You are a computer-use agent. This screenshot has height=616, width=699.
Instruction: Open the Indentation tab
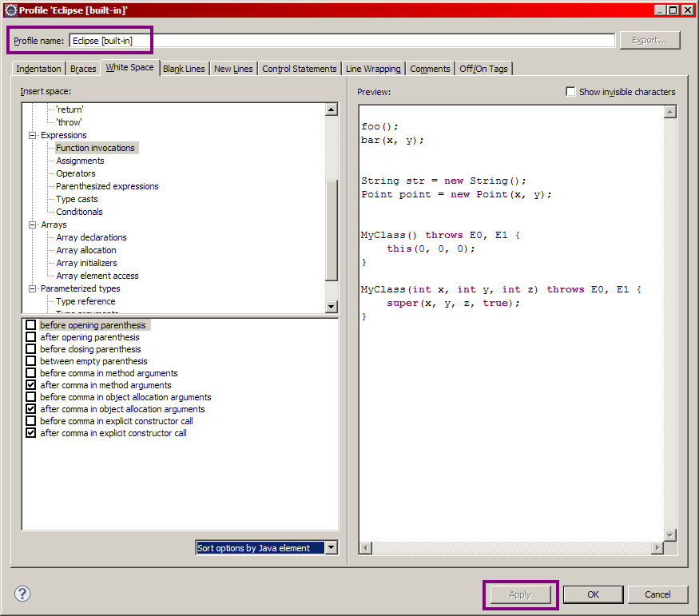pyautogui.click(x=38, y=68)
